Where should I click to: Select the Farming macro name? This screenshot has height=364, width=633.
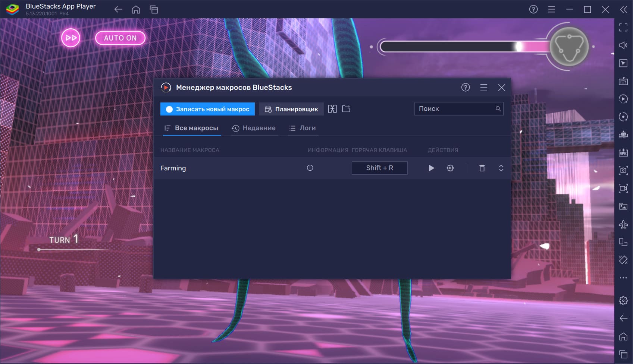click(173, 168)
